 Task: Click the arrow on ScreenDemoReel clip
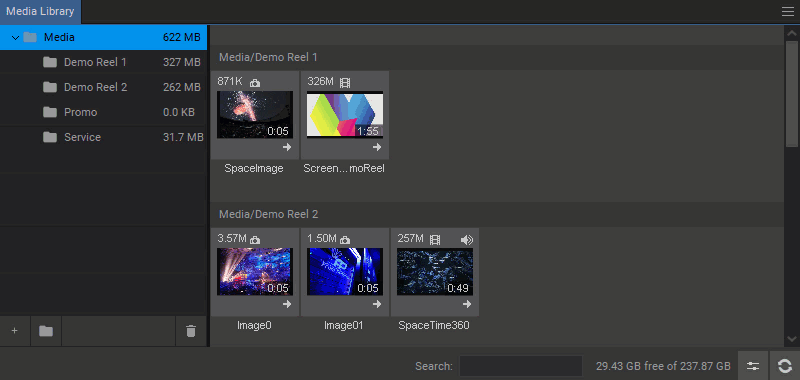point(377,147)
